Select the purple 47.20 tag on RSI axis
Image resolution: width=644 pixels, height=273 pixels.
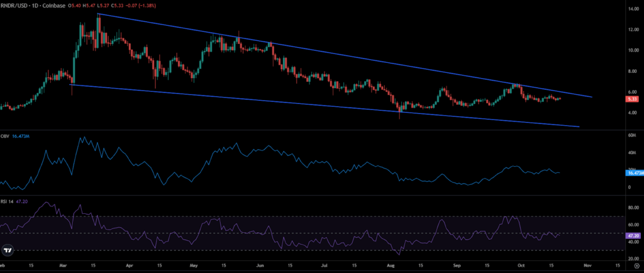pos(633,236)
